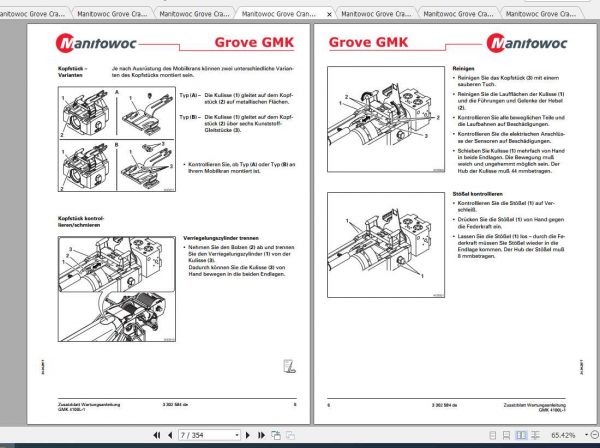The image size is (600, 448).
Task: Click the 'Kopfstück kontrollieren/schmieren' heading
Action: coord(81,222)
